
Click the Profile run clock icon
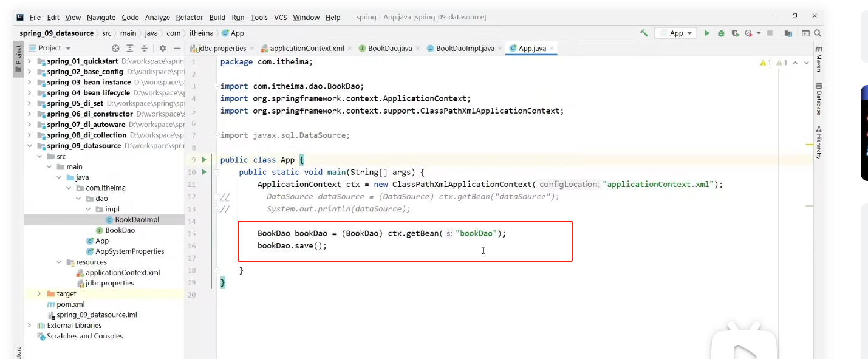pyautogui.click(x=748, y=33)
